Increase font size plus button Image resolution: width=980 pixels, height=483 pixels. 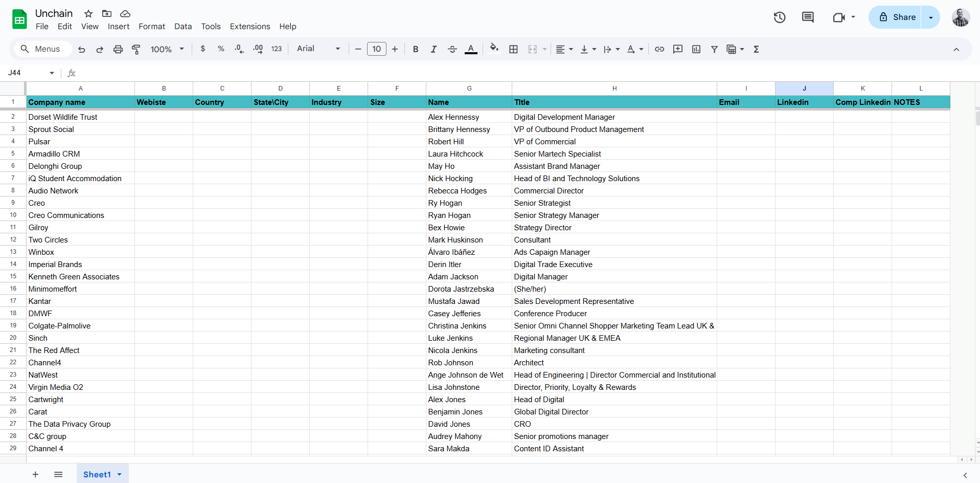coord(395,49)
